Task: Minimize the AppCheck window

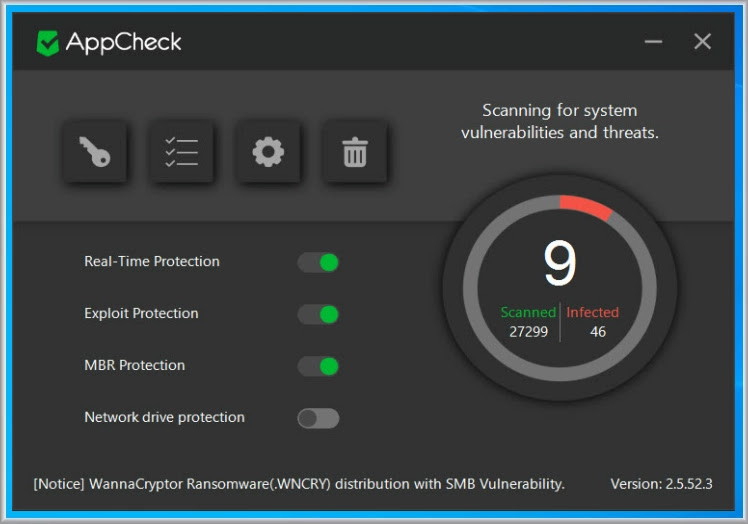Action: pos(653,42)
